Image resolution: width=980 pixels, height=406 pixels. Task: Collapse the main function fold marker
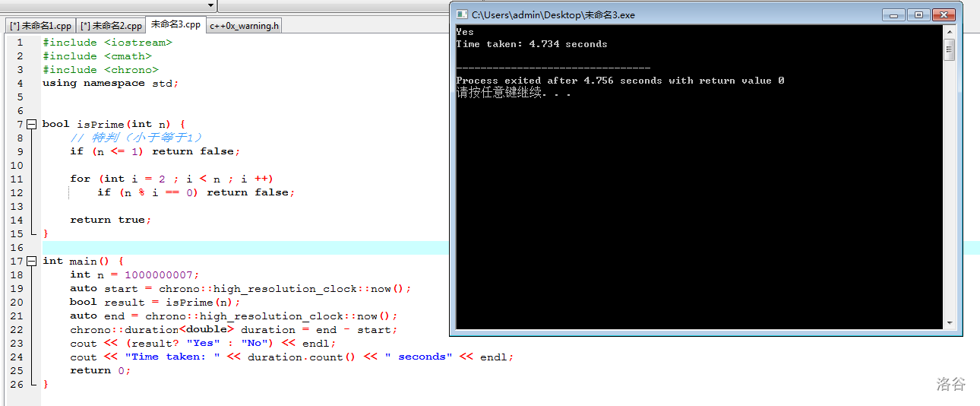click(x=31, y=261)
